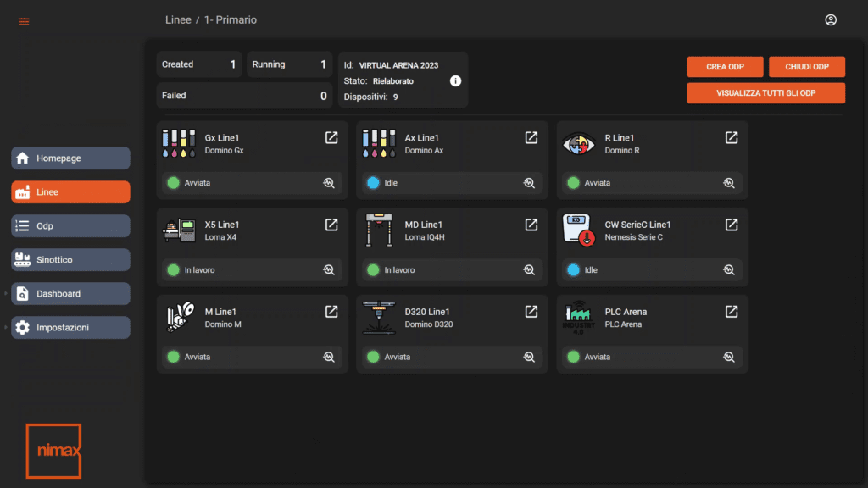Open Sinottico from the sidebar
The image size is (868, 488).
(x=71, y=259)
